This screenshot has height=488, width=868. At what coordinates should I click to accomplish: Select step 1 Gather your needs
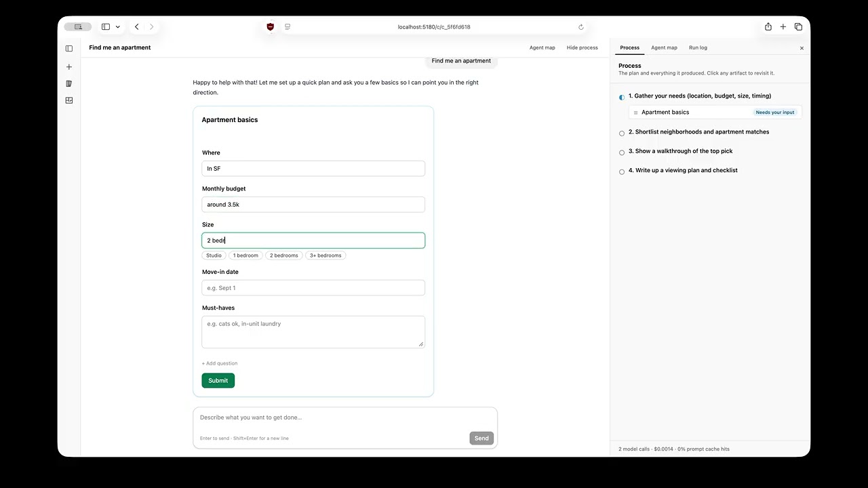point(700,96)
